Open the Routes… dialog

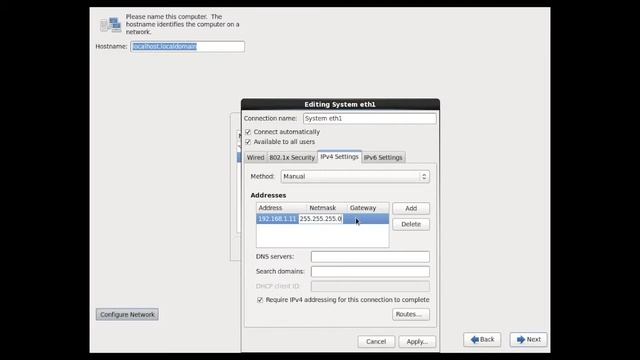click(x=411, y=314)
